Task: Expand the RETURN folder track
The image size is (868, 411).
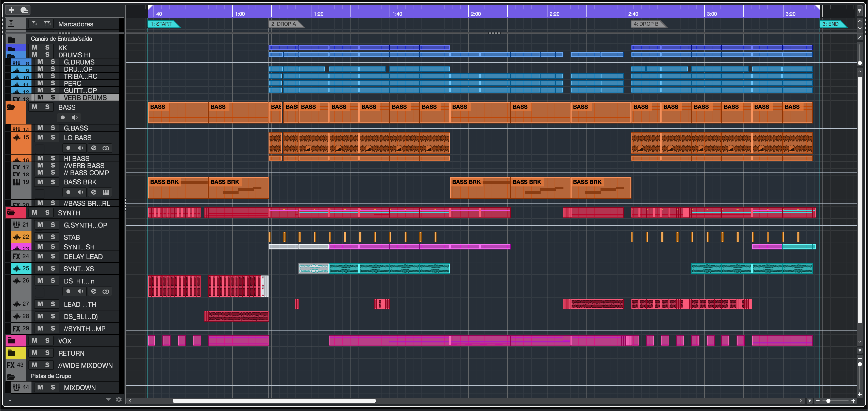Action: click(11, 353)
